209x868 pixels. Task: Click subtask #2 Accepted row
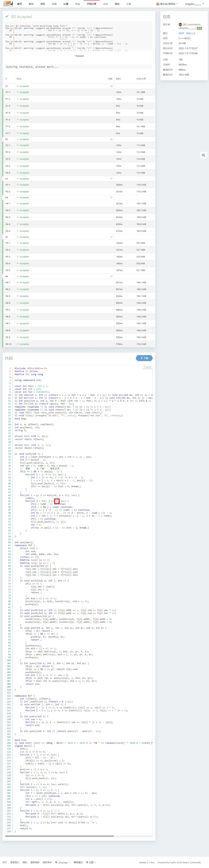[79, 139]
